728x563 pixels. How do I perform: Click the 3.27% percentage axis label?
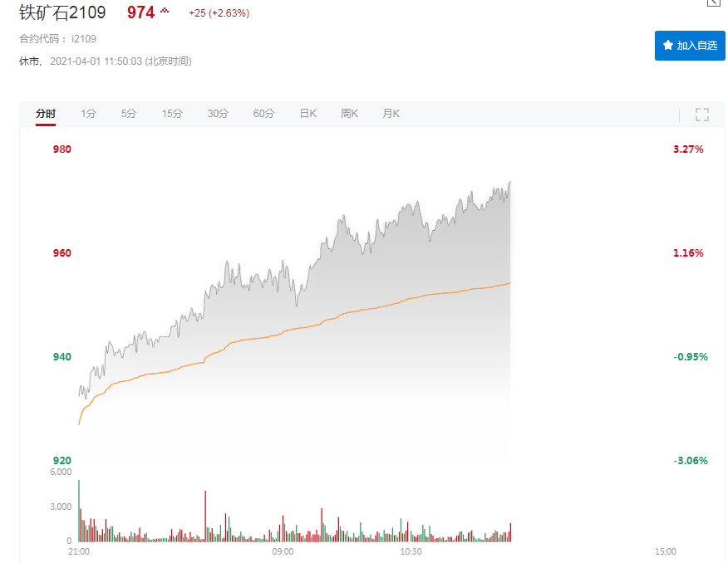[688, 149]
